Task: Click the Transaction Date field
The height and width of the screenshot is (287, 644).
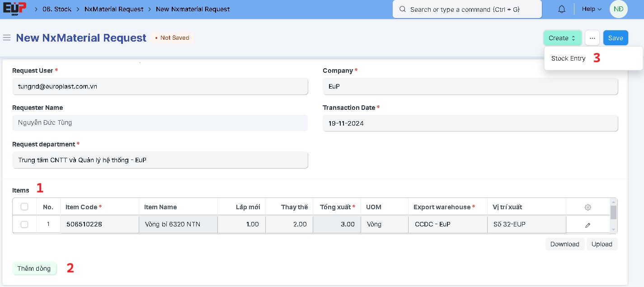Action: pyautogui.click(x=470, y=123)
